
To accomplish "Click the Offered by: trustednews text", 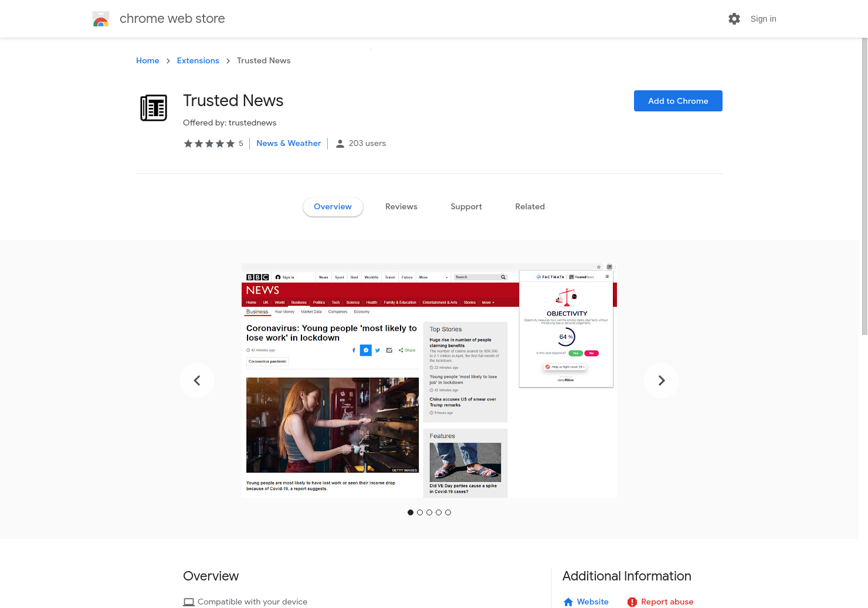I will point(230,123).
